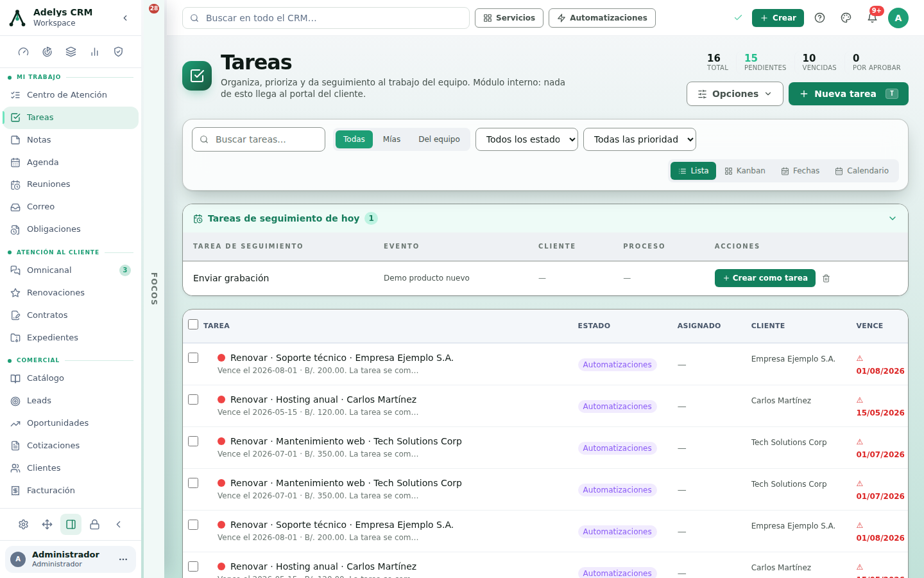Focus the global CRM search field
This screenshot has width=924, height=578.
click(x=326, y=18)
